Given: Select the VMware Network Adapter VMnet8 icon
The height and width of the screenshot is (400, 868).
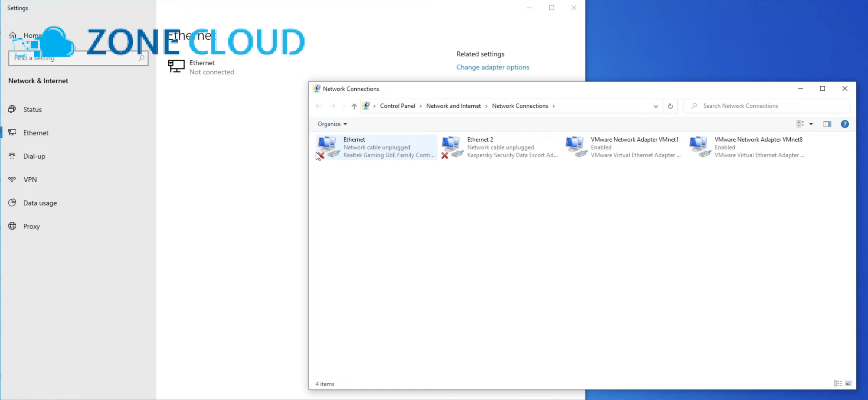Looking at the screenshot, I should [x=699, y=147].
